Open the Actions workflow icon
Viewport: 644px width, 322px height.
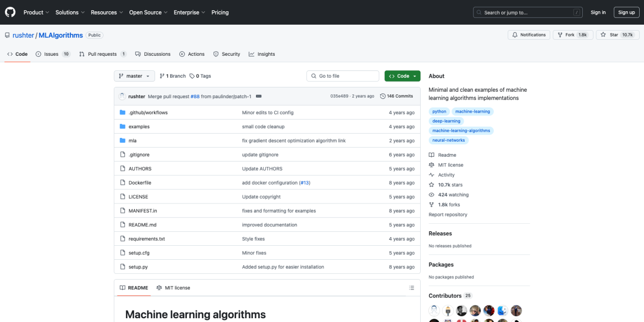pyautogui.click(x=181, y=54)
